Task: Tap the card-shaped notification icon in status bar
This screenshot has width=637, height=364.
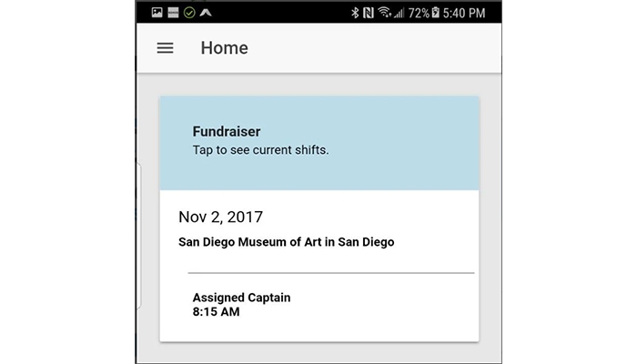Action: [x=173, y=12]
